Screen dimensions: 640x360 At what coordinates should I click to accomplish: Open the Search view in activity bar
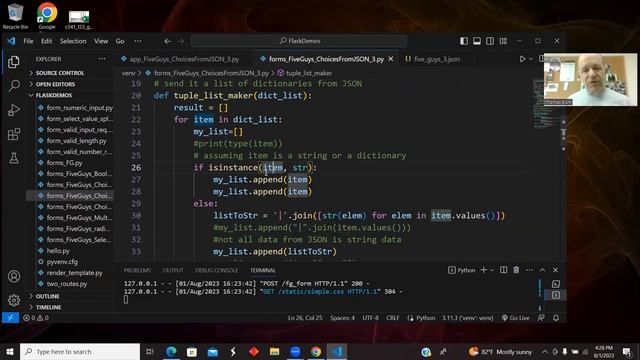click(14, 86)
